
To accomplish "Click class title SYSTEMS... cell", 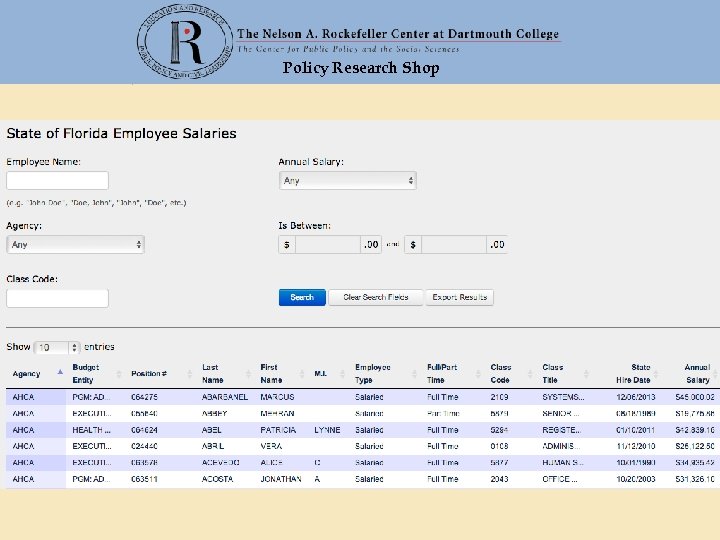I will point(563,397).
